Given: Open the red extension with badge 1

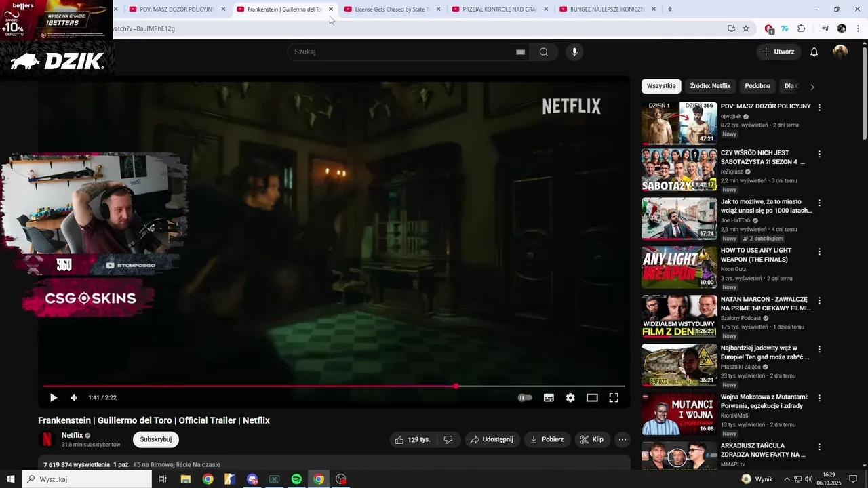Looking at the screenshot, I should (x=769, y=28).
